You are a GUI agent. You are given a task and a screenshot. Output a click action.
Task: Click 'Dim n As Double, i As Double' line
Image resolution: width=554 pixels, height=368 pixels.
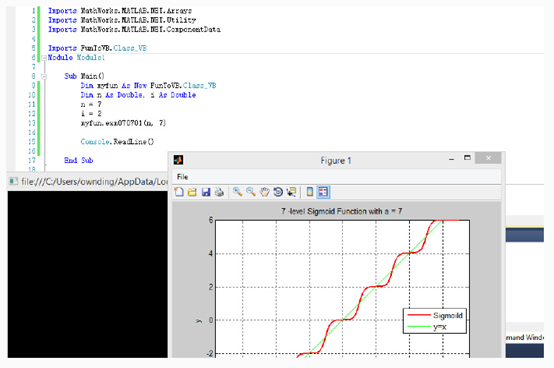pos(138,95)
